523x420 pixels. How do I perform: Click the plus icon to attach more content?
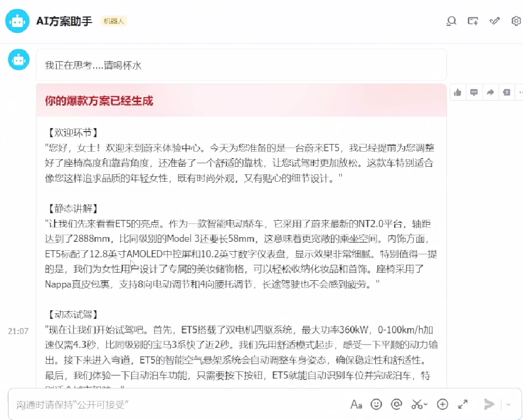click(x=442, y=404)
